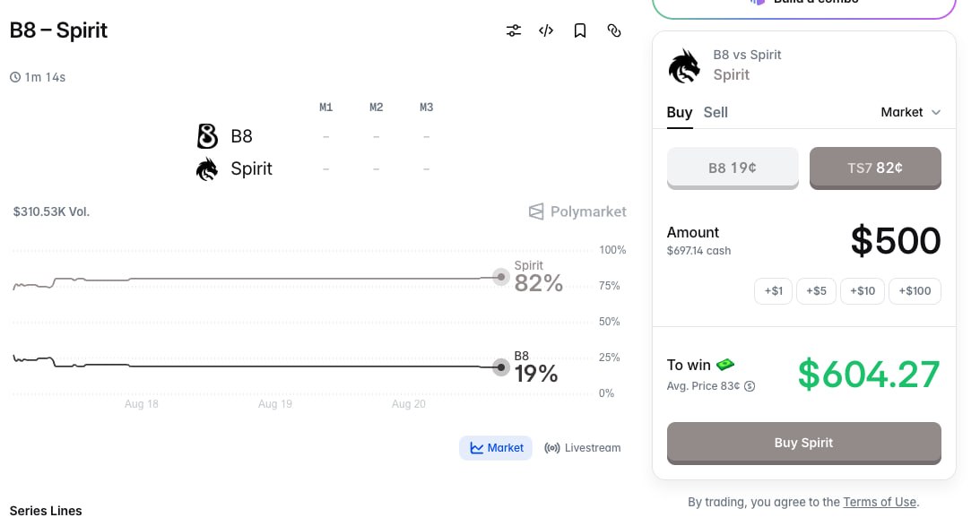Click the Buy Spirit button
Viewport: 980px width, 526px height.
pyautogui.click(x=803, y=443)
